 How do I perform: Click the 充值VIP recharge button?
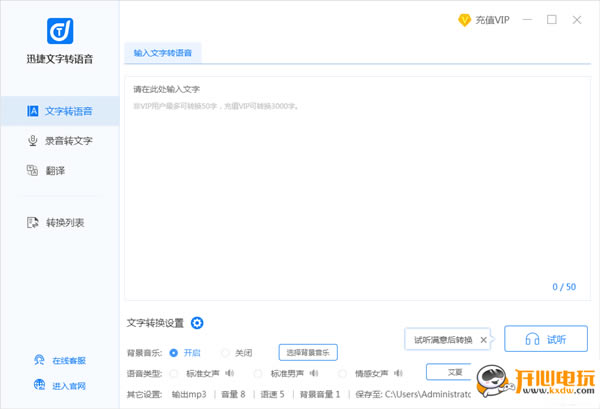point(485,19)
